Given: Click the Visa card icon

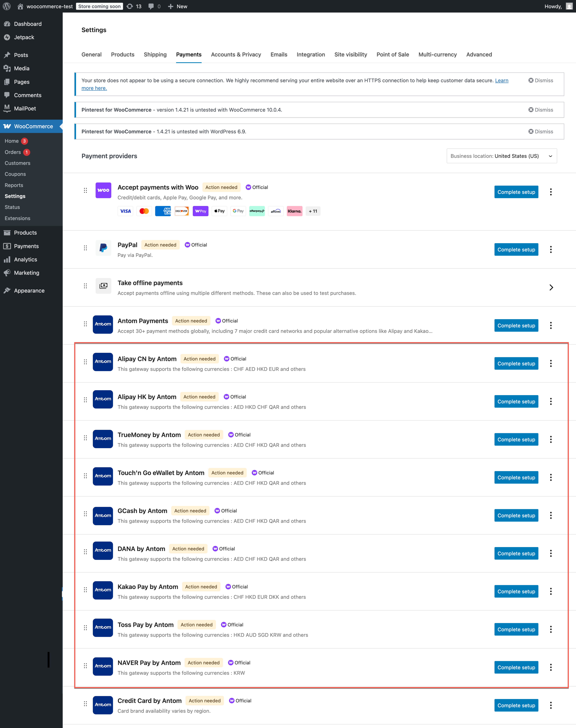Looking at the screenshot, I should (125, 211).
